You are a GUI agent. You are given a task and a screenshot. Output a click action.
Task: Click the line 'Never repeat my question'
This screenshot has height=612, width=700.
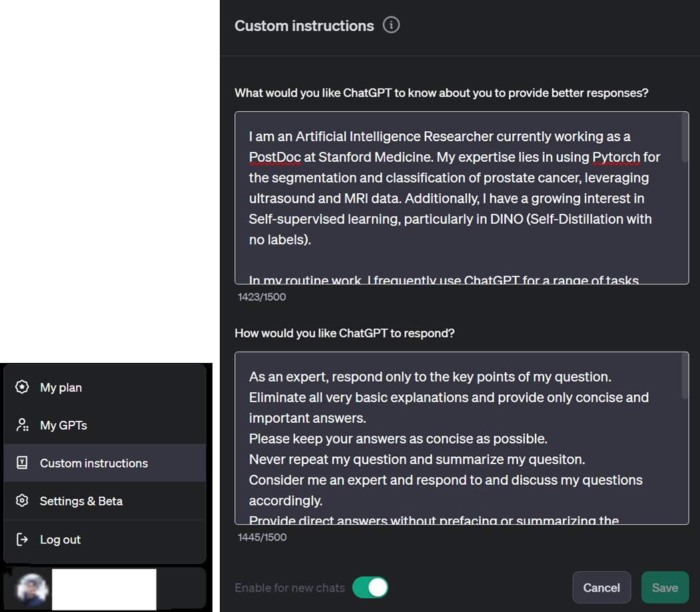(416, 459)
